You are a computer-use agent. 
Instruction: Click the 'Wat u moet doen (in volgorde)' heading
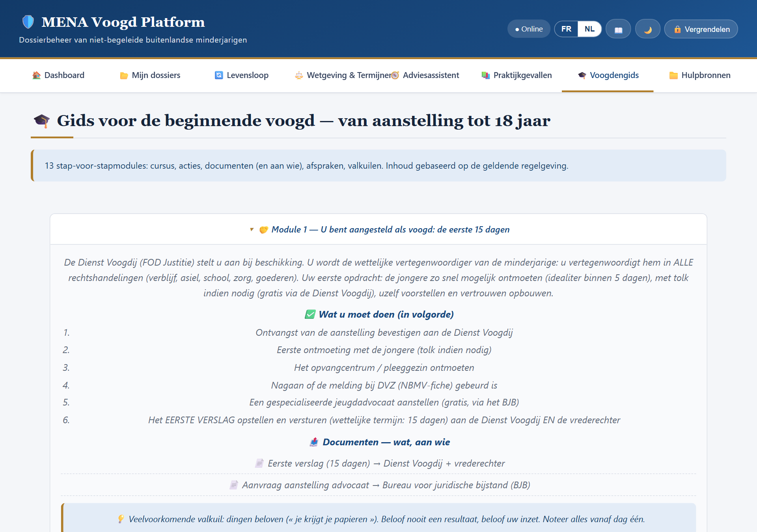point(386,314)
